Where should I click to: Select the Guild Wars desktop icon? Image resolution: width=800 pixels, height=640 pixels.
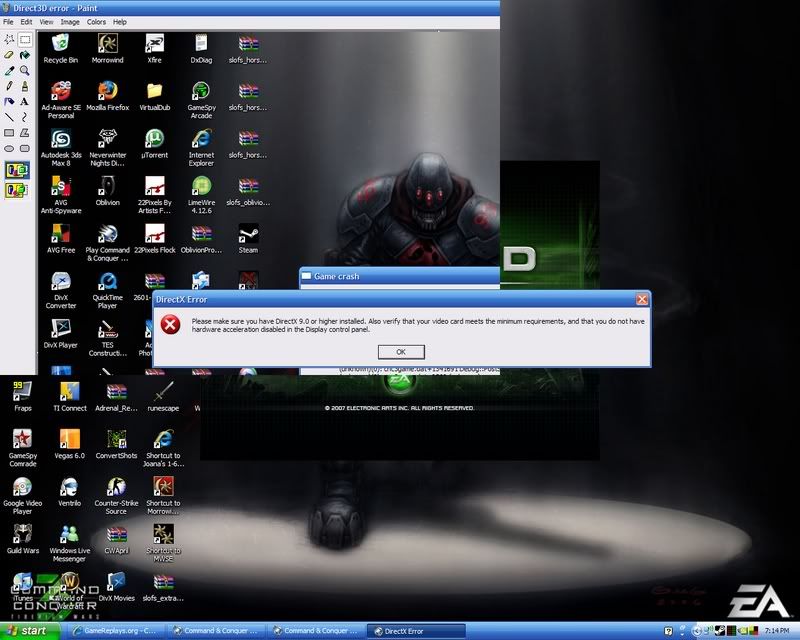point(22,539)
